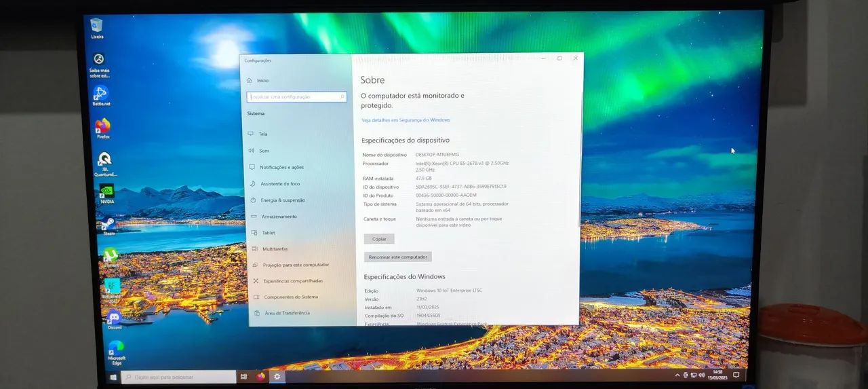Select Armazenamento in the sidebar
The image size is (868, 389).
coord(279,217)
